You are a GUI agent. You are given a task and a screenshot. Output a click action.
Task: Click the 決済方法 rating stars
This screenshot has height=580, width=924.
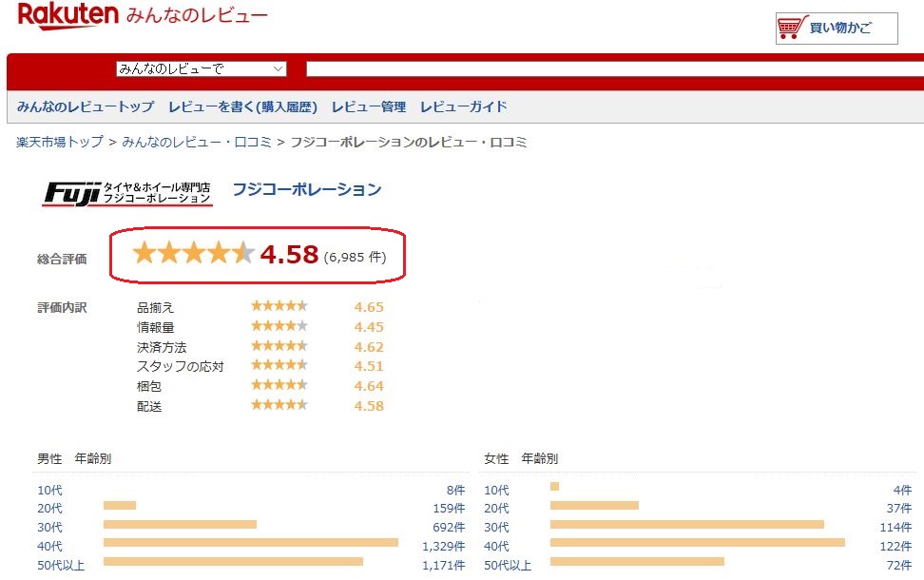tap(279, 346)
